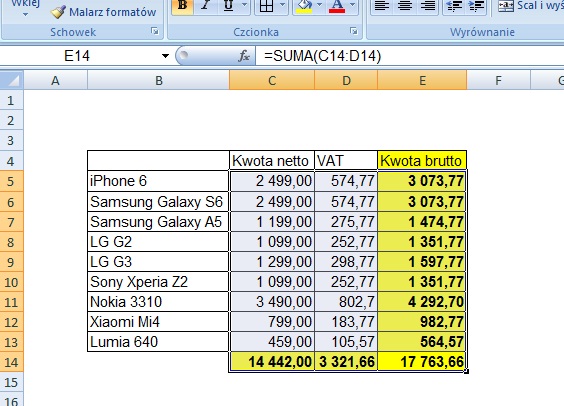Select the 'Samsung Galaxy A5' cell

click(158, 222)
